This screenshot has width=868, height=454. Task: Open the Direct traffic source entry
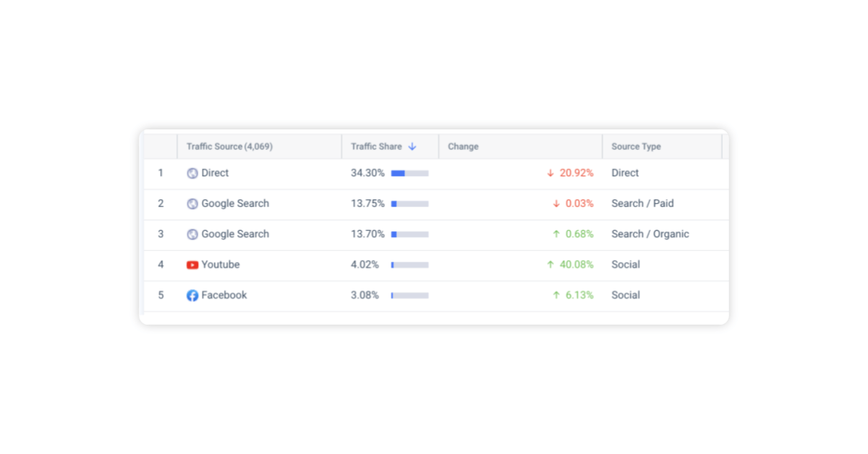point(216,173)
